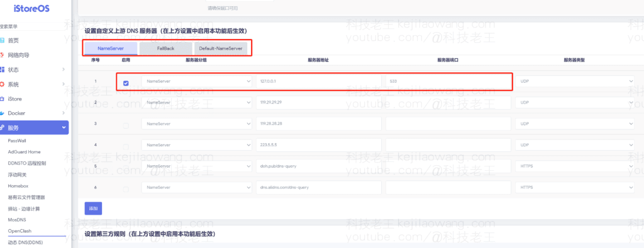Open the 网络向导 network wizard icon
Viewport: 644px width, 248px height.
(2, 55)
